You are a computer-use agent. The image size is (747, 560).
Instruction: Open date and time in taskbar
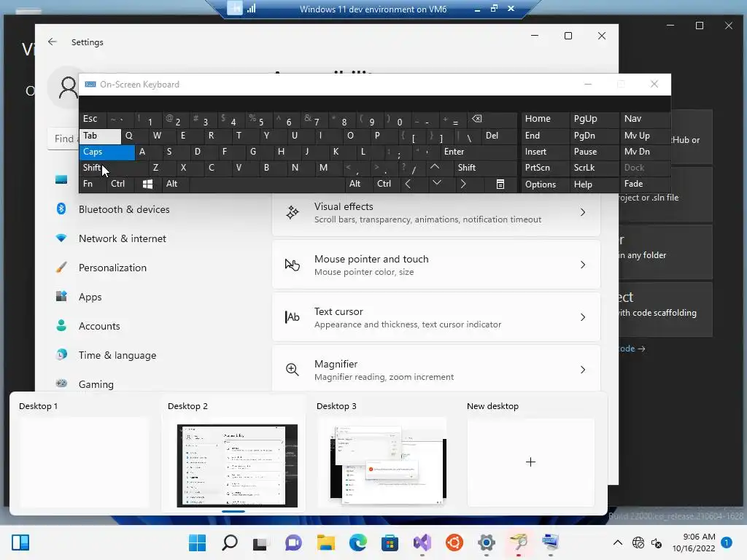point(694,542)
